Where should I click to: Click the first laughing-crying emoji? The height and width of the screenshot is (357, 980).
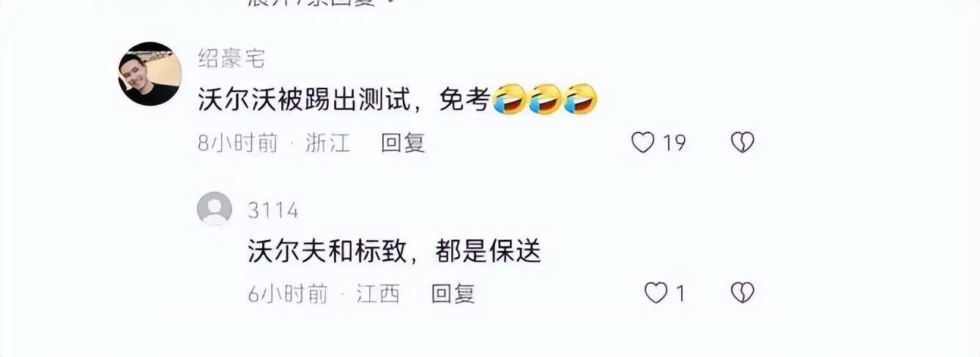509,99
